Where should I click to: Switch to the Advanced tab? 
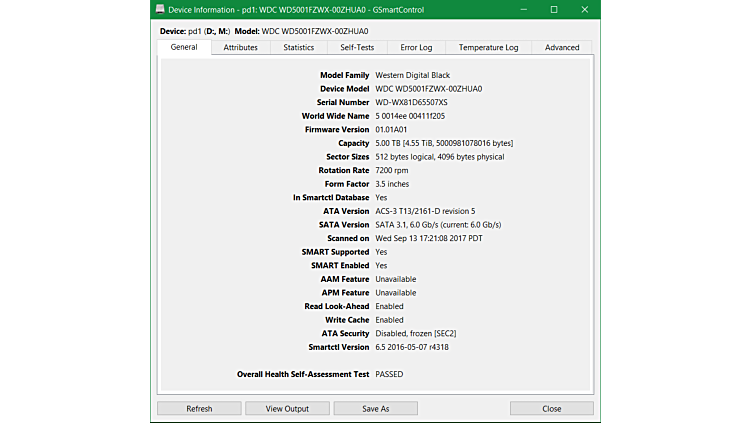[562, 47]
